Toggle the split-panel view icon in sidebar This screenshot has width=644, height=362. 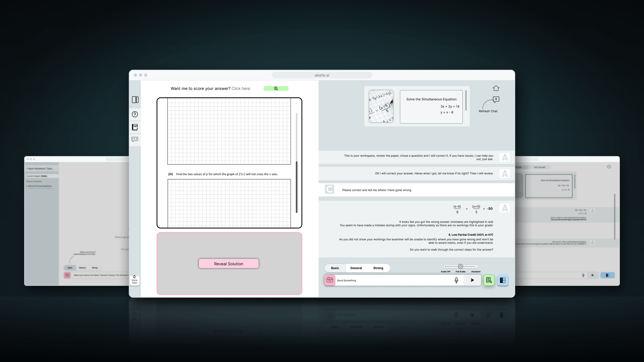tap(135, 100)
